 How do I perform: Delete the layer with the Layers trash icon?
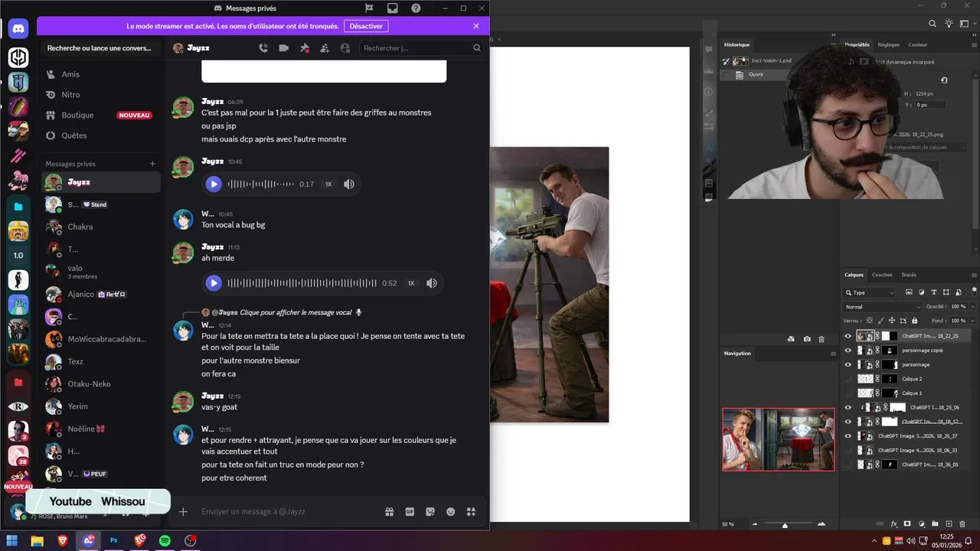coord(962,524)
